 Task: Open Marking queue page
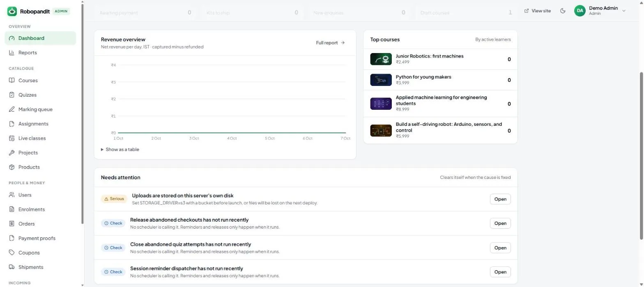point(40,109)
